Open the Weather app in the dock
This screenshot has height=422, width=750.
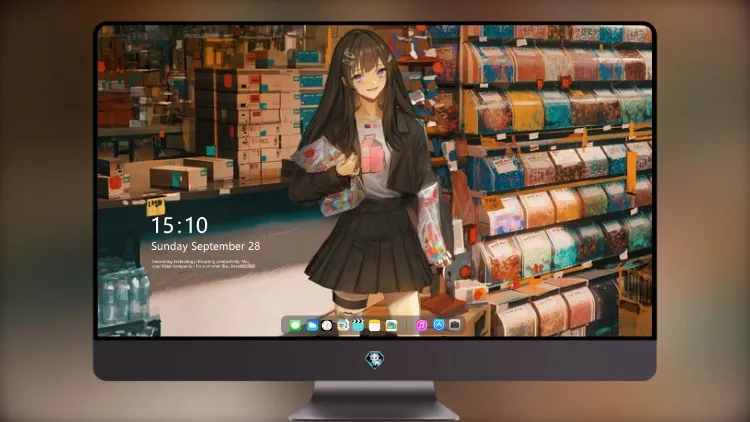312,325
